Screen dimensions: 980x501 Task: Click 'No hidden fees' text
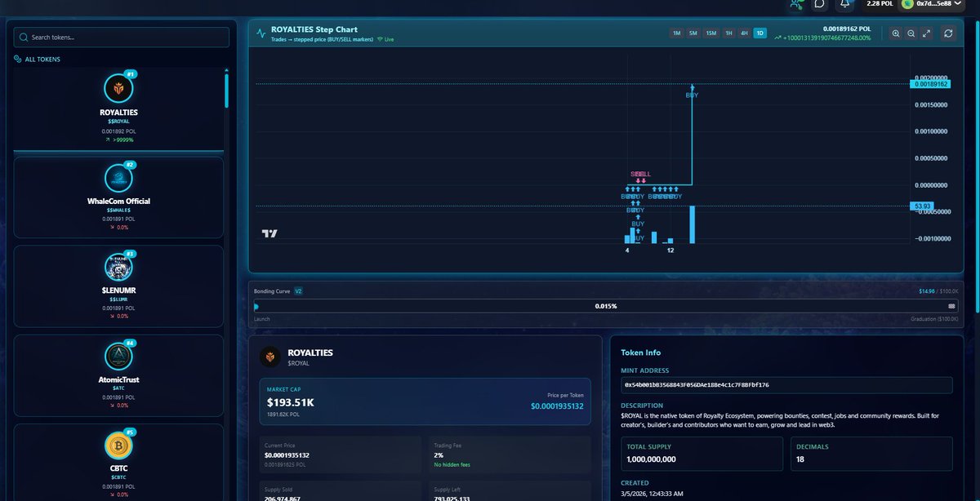452,465
